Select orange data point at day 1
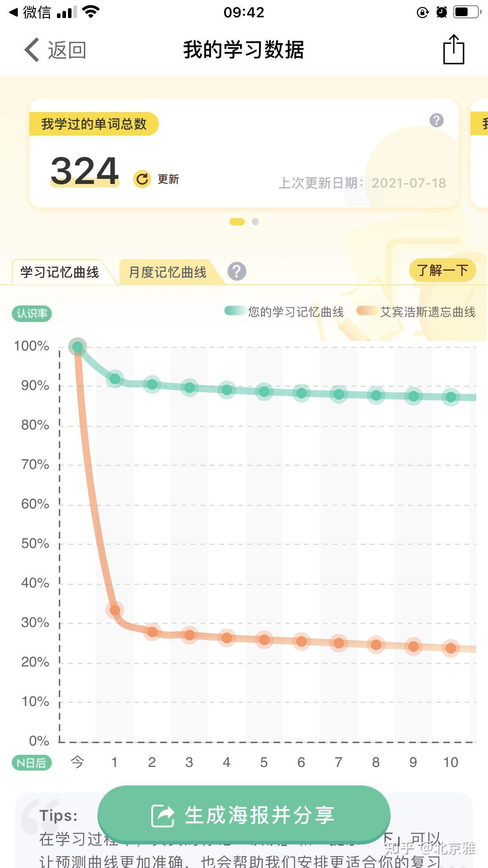 click(115, 610)
